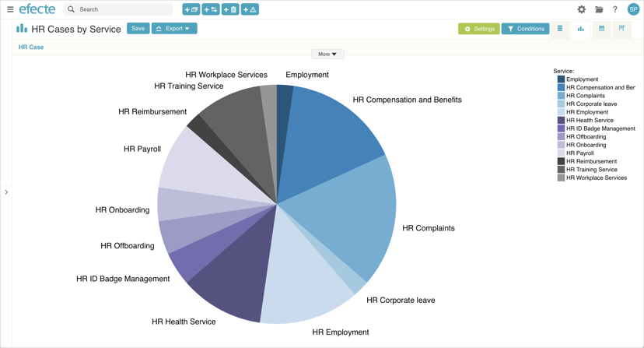
Task: Click HR Compensation and Ben legend entry
Action: tap(600, 87)
